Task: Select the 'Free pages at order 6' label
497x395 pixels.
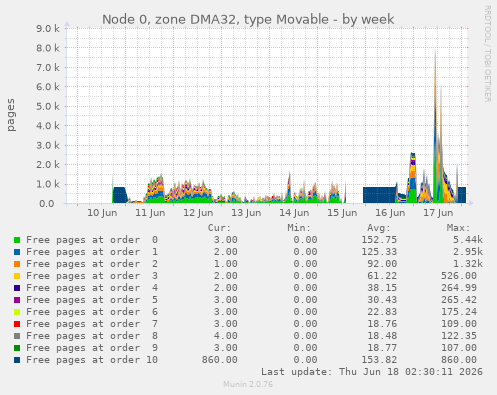Action: [92, 312]
